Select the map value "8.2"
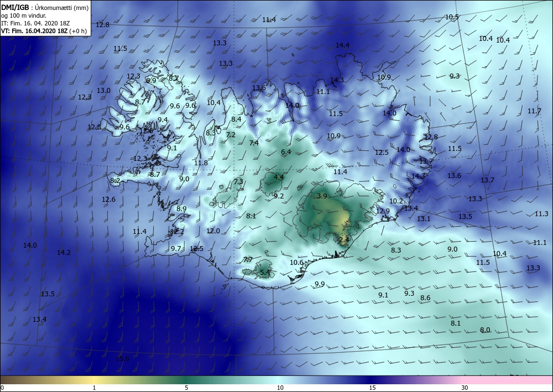The width and height of the screenshot is (553, 392). tap(116, 181)
